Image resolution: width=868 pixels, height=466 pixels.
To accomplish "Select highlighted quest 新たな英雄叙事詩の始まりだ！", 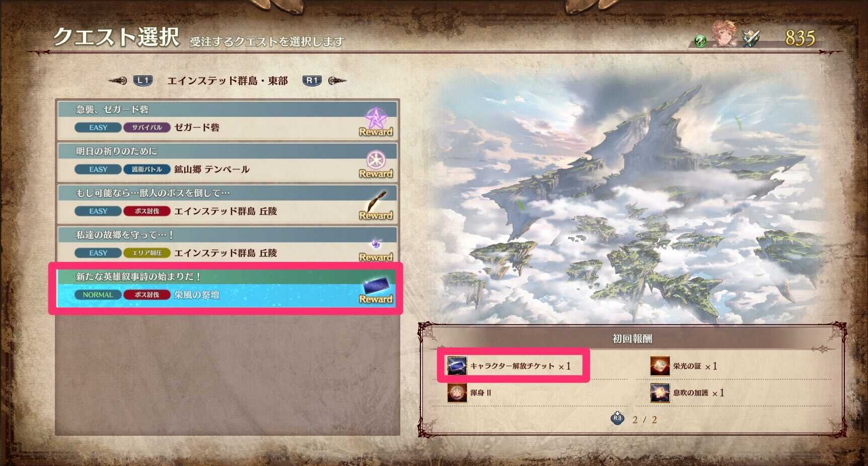I will tap(226, 288).
